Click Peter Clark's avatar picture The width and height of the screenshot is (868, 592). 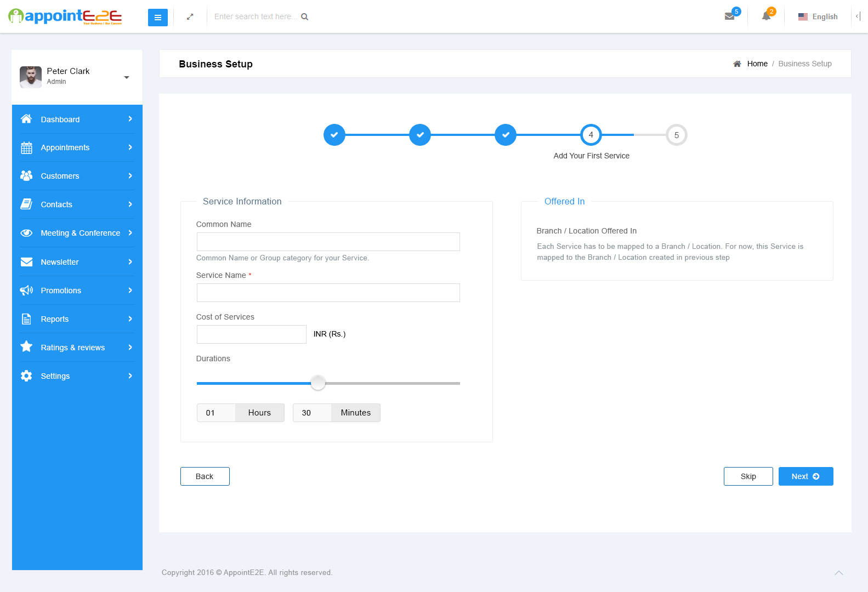(x=31, y=77)
